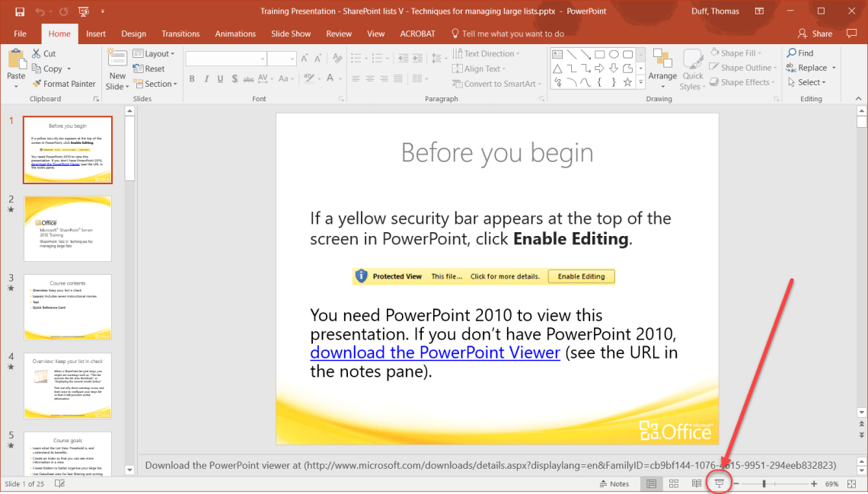868x494 pixels.
Task: Select slide 3 thumbnail
Action: click(67, 307)
